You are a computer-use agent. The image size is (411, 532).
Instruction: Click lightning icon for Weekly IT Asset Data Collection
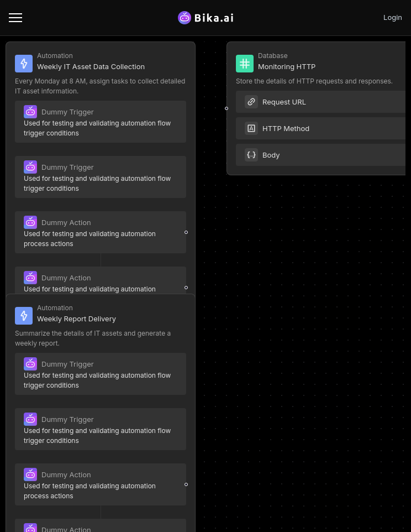pos(24,64)
